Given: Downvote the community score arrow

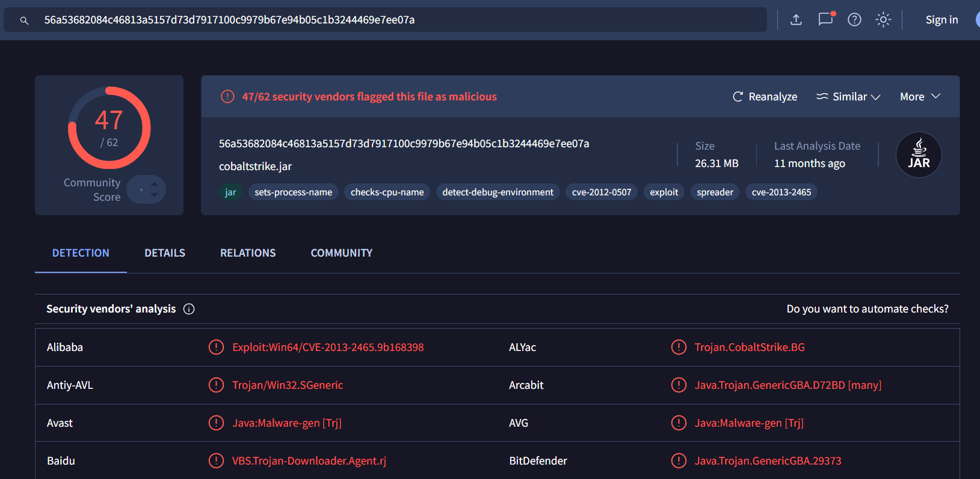Looking at the screenshot, I should pyautogui.click(x=155, y=195).
